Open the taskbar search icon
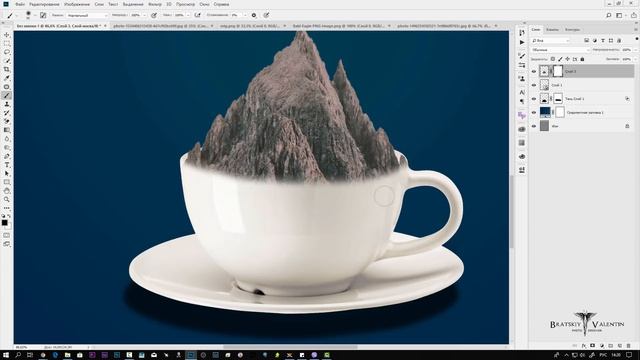Viewport: 640px width, 360px height. 18,355
